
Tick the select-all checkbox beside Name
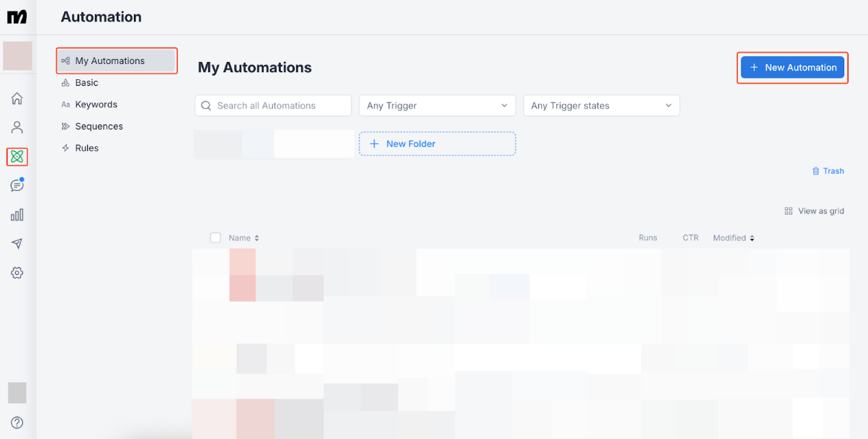click(215, 237)
